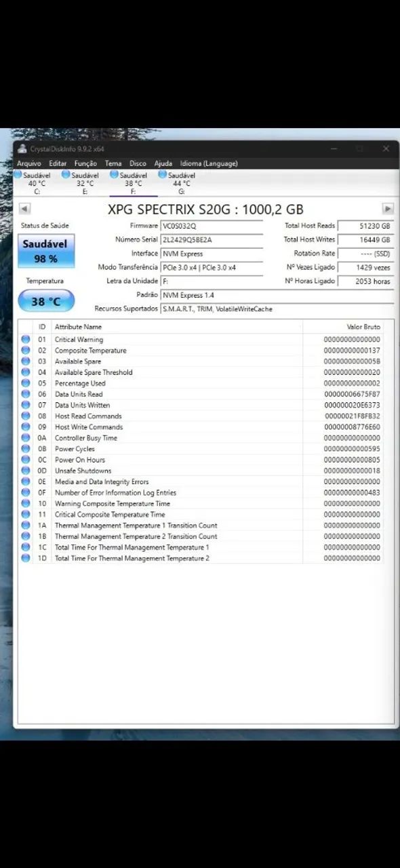This screenshot has width=400, height=868.
Task: Click Total Host Reads value 51230 GB
Action: click(x=365, y=226)
